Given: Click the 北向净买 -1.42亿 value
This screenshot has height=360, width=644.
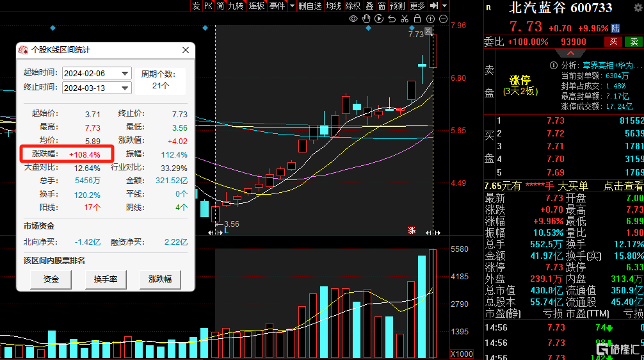Looking at the screenshot, I should pyautogui.click(x=88, y=242).
